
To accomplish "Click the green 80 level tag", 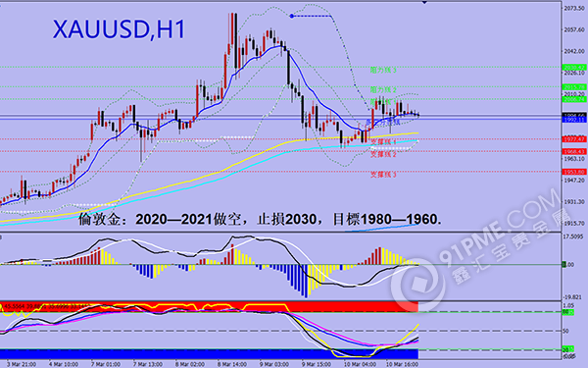I will (x=567, y=312).
